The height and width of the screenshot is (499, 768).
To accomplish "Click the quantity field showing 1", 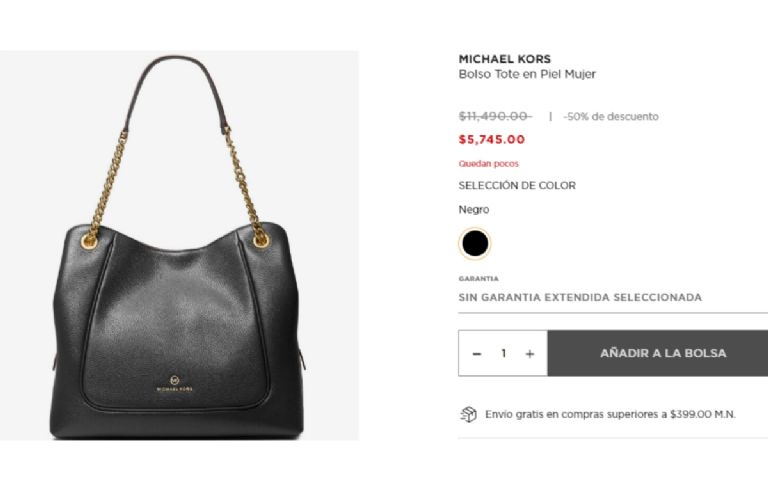I will (503, 353).
